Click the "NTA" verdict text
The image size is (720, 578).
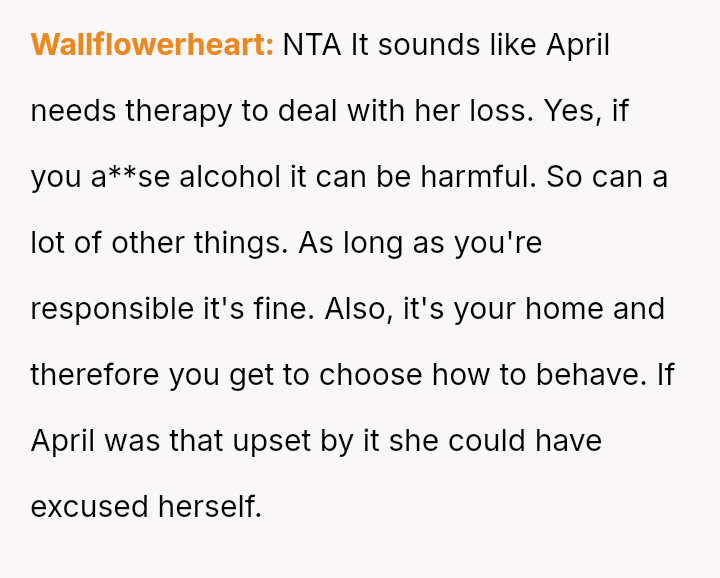point(312,45)
